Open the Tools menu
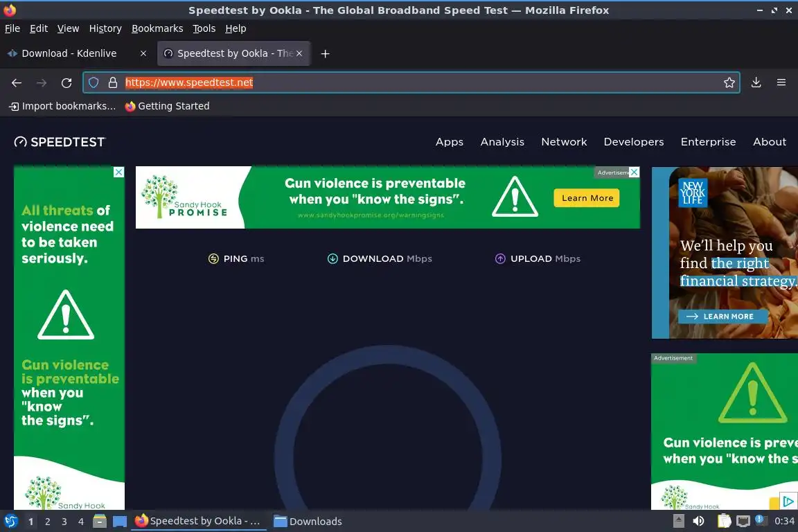 coord(204,28)
